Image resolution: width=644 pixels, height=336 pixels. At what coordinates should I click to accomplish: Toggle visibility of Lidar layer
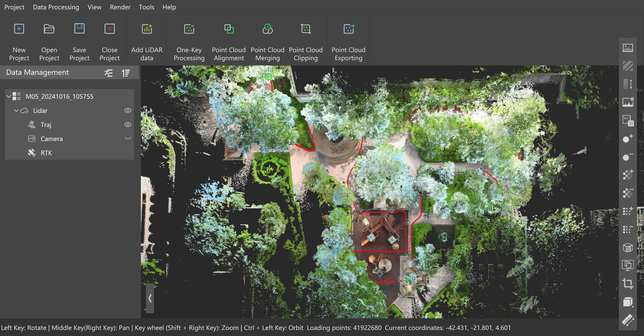click(128, 110)
